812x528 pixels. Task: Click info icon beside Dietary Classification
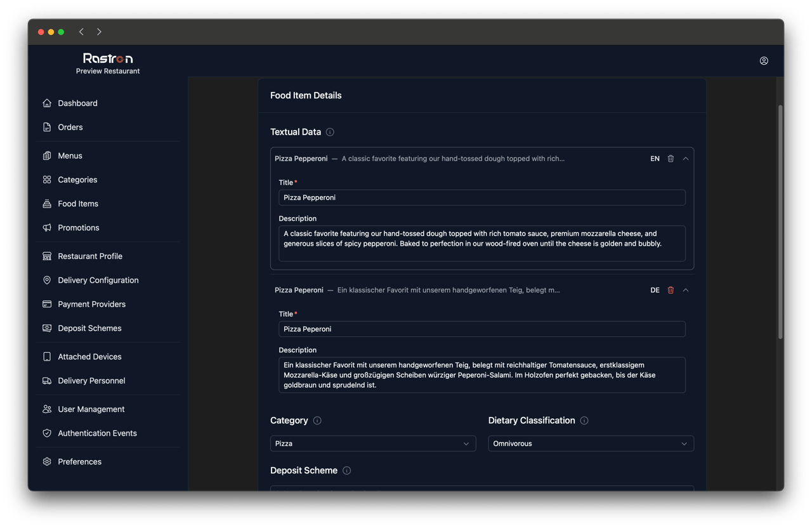pyautogui.click(x=584, y=421)
